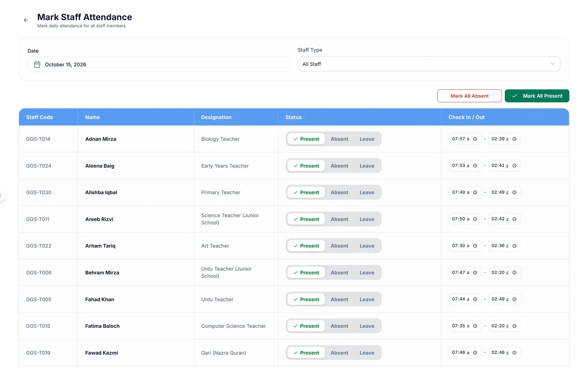The height and width of the screenshot is (368, 588).
Task: Click the Date field showing October 15, 2026
Action: coord(159,64)
